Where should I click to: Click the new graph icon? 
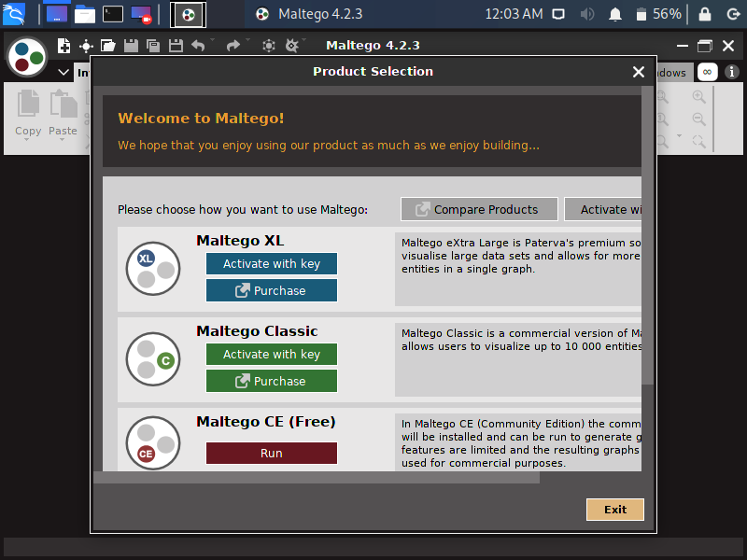(x=64, y=46)
